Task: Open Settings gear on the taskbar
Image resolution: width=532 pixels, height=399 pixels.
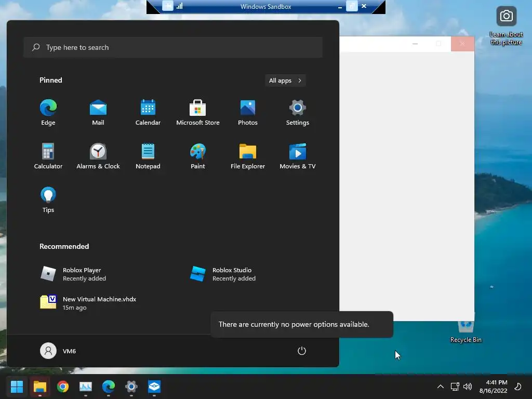Action: [x=131, y=387]
